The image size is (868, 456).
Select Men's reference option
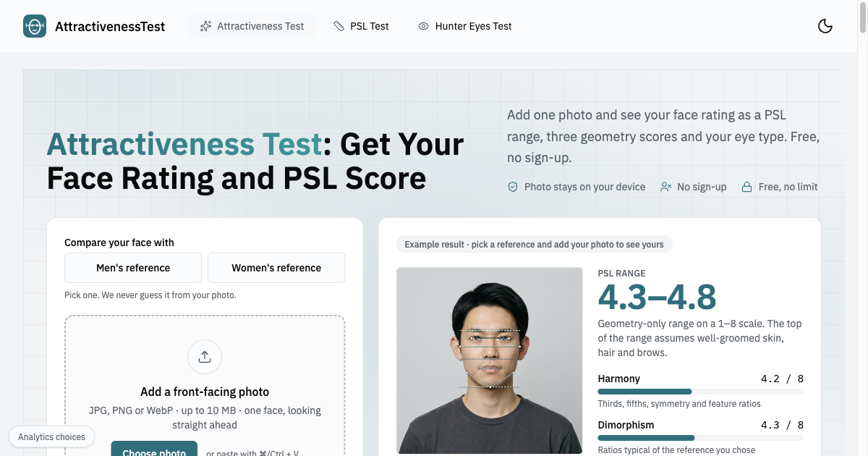pos(133,268)
